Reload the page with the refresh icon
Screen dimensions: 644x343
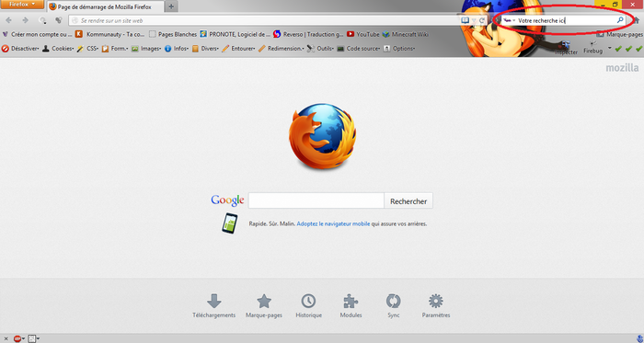482,20
